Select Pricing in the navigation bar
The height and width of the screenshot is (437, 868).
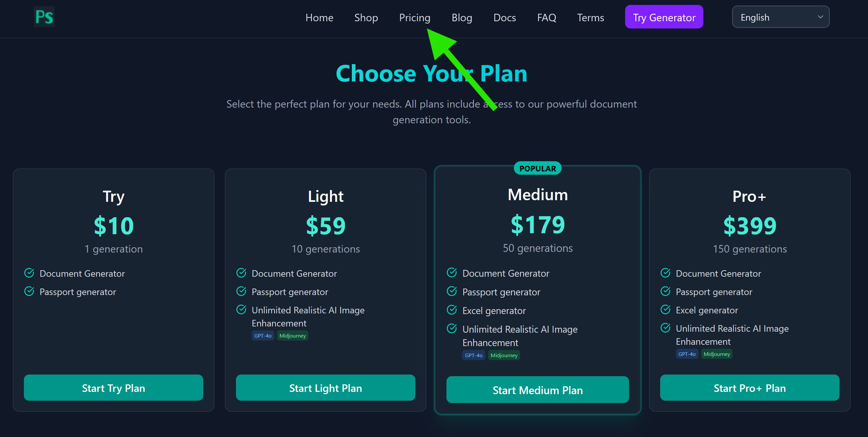[414, 18]
